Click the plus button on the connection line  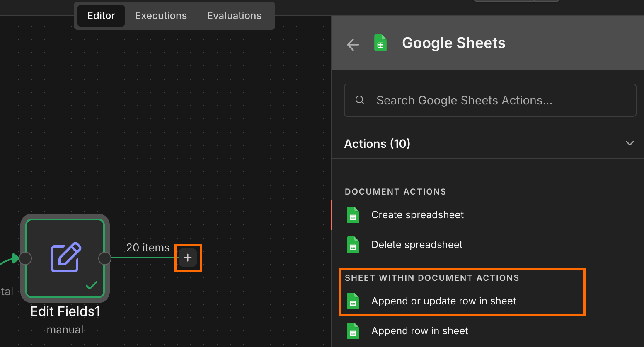pos(188,258)
